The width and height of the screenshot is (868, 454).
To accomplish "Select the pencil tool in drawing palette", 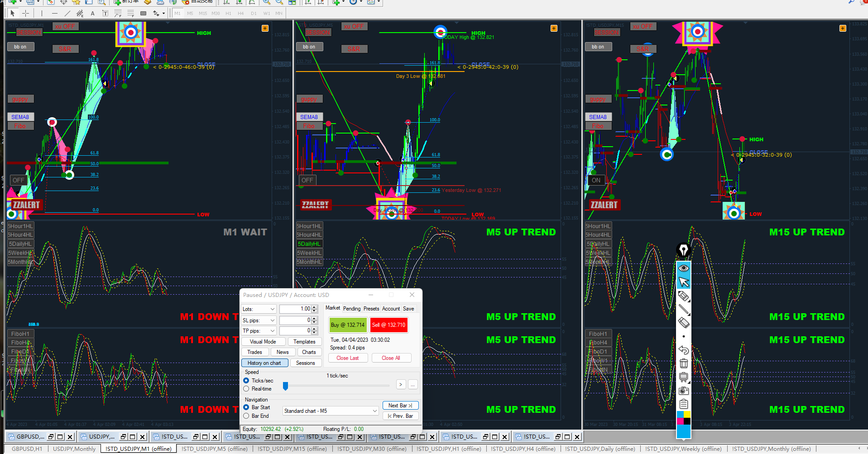I will point(683,296).
